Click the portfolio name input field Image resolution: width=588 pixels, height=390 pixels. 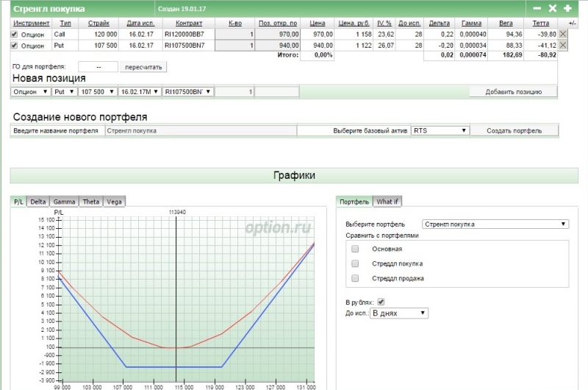200,130
